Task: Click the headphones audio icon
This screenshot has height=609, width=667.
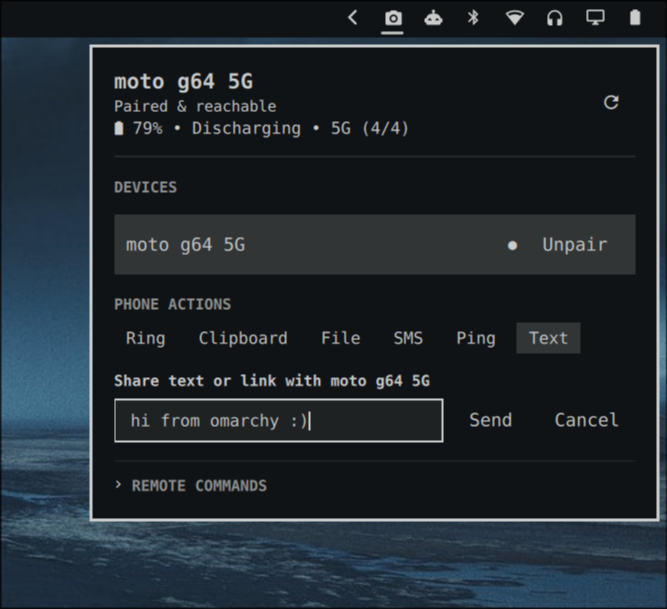Action: [x=555, y=18]
